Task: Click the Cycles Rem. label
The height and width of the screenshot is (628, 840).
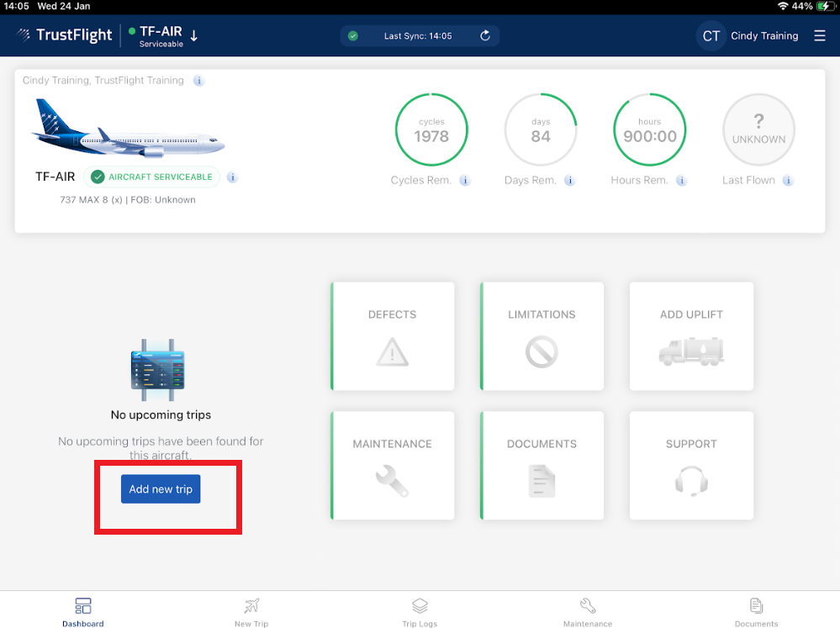Action: tap(421, 180)
